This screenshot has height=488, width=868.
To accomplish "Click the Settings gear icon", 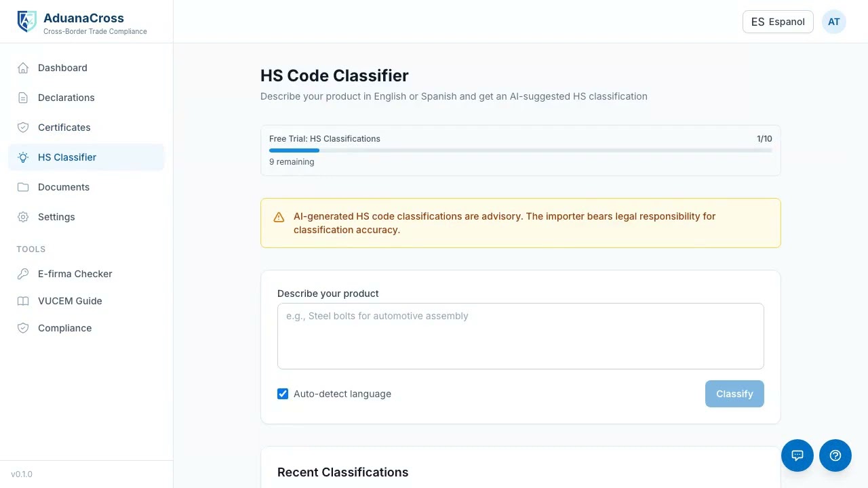I will (x=23, y=217).
